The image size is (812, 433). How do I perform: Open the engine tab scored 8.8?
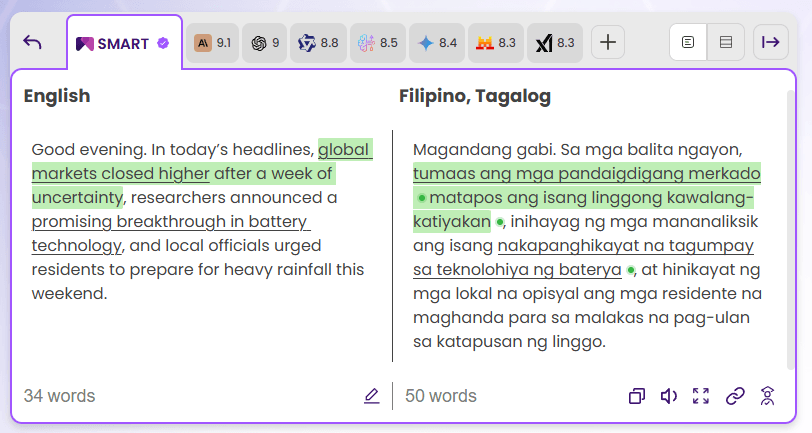point(318,43)
